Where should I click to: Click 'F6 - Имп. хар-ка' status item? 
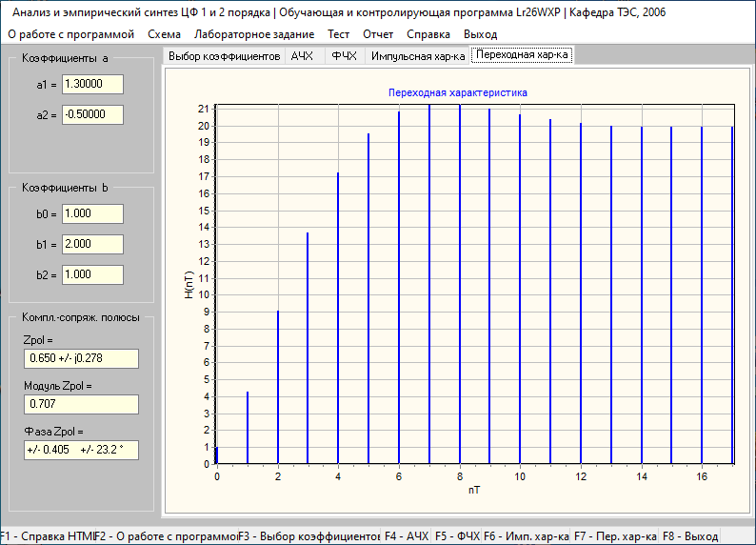pyautogui.click(x=527, y=536)
